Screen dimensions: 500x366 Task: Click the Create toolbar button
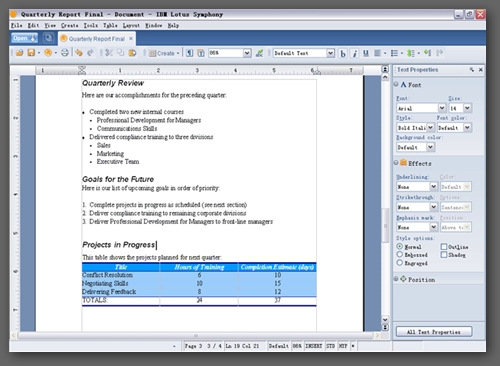pos(164,53)
